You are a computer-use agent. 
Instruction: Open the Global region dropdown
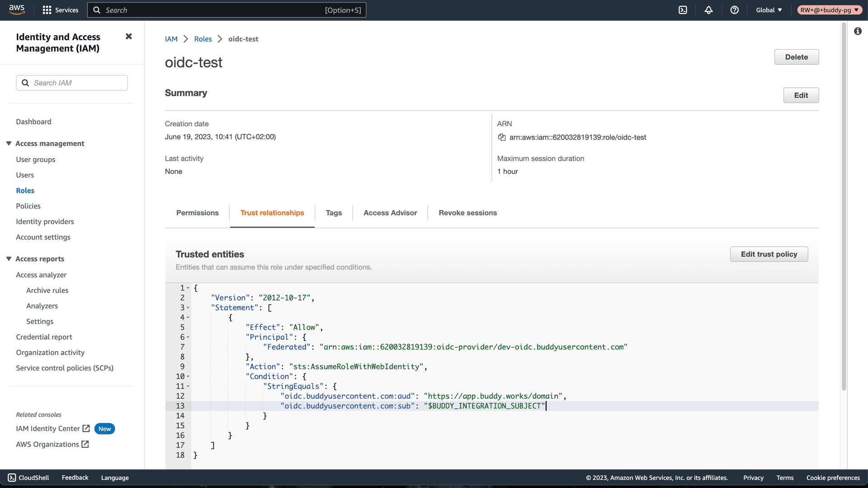pos(769,10)
